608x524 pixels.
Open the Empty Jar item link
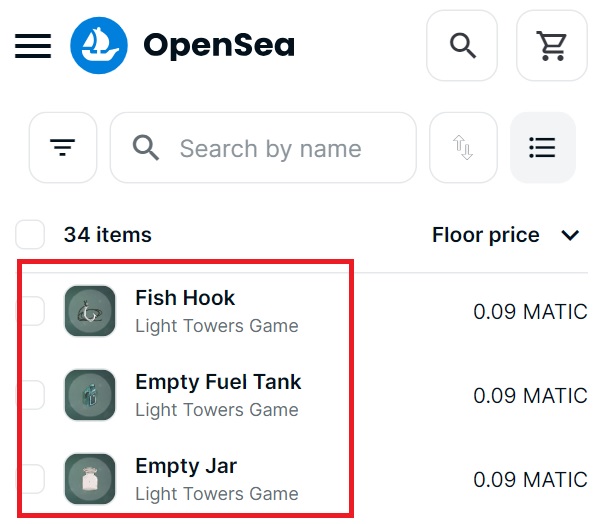click(x=186, y=466)
